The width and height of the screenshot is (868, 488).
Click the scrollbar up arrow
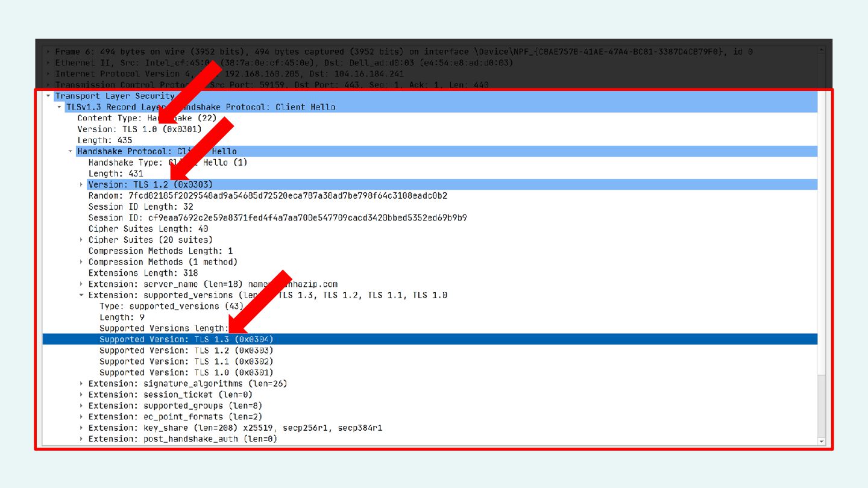tap(822, 51)
